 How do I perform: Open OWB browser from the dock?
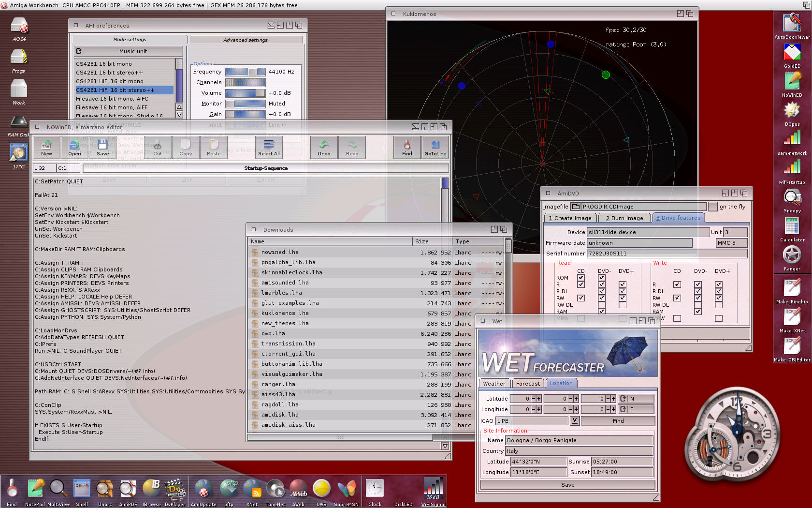click(x=321, y=492)
